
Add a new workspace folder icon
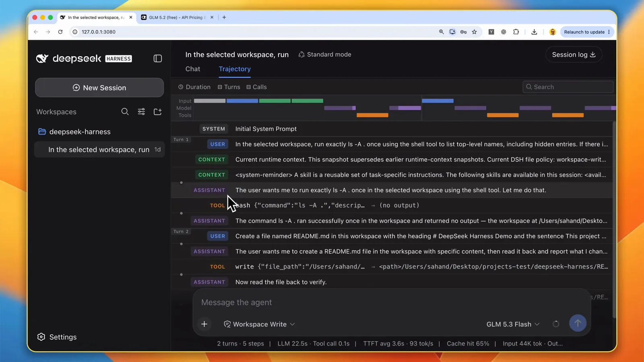tap(158, 111)
